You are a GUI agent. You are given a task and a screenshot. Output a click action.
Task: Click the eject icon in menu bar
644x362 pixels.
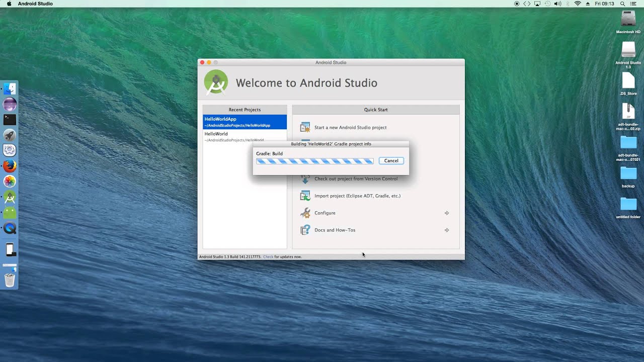coord(588,4)
